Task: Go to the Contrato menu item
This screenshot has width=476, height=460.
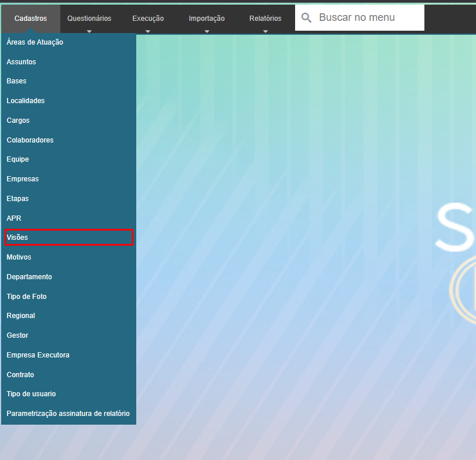Action: [x=20, y=375]
